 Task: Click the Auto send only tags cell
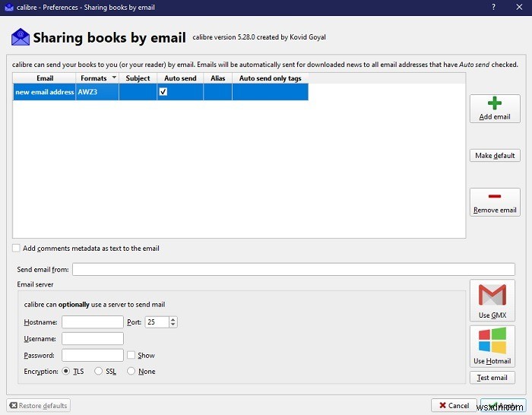pyautogui.click(x=270, y=92)
